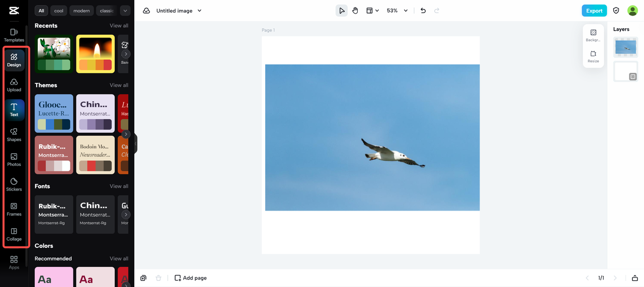The image size is (644, 287).
Task: Apply the light pink Aa color card
Action: tap(54, 277)
